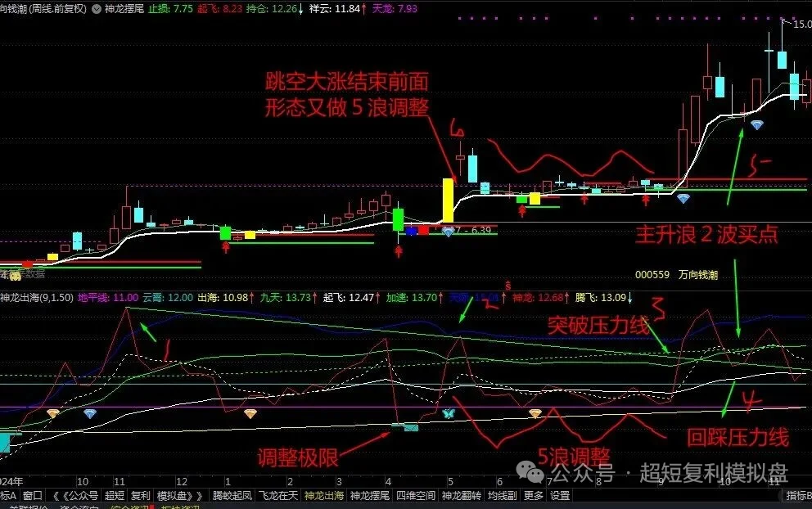The width and height of the screenshot is (812, 509).
Task: Click 地平线: 11.00 value
Action: 108,298
